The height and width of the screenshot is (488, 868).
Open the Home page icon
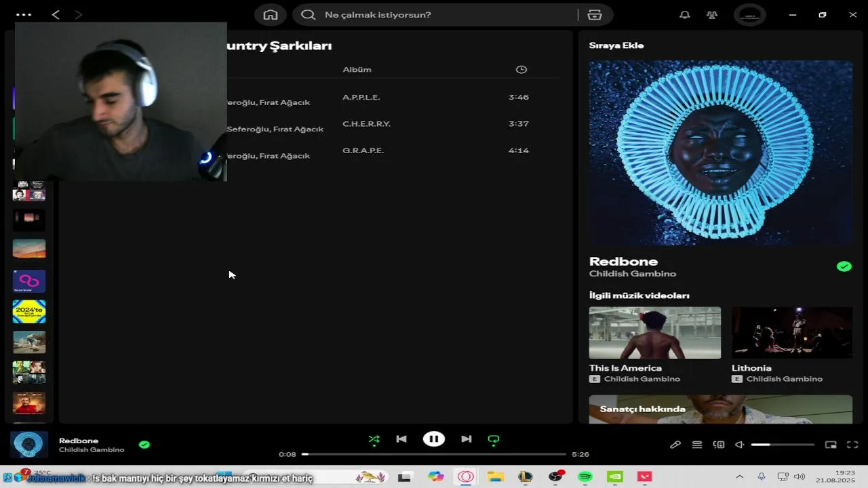point(271,15)
